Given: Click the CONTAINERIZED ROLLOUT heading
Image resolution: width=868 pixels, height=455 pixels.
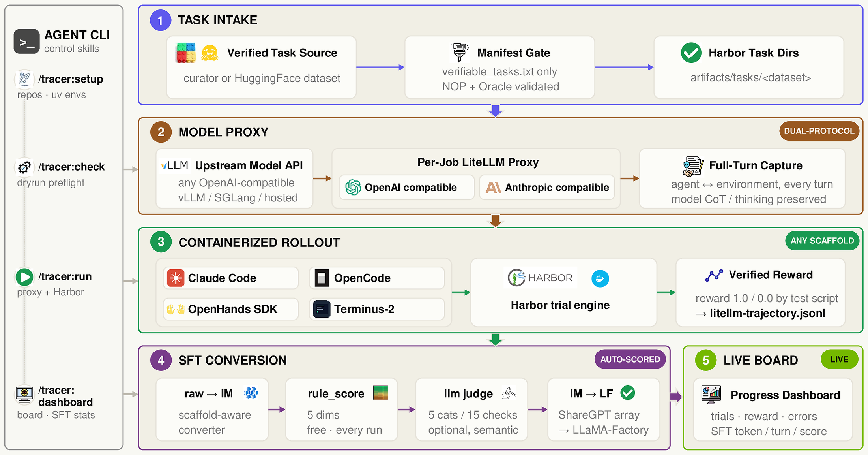Looking at the screenshot, I should [x=259, y=243].
